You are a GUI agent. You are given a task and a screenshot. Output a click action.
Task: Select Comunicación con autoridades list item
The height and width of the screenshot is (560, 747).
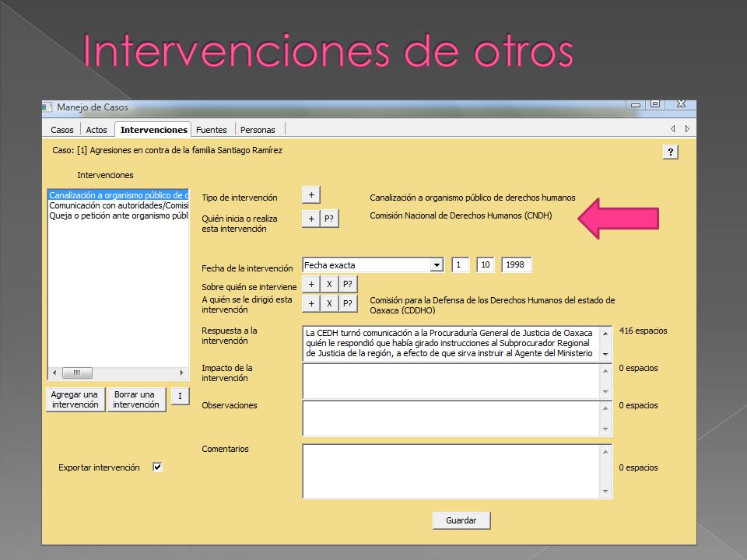coord(118,205)
